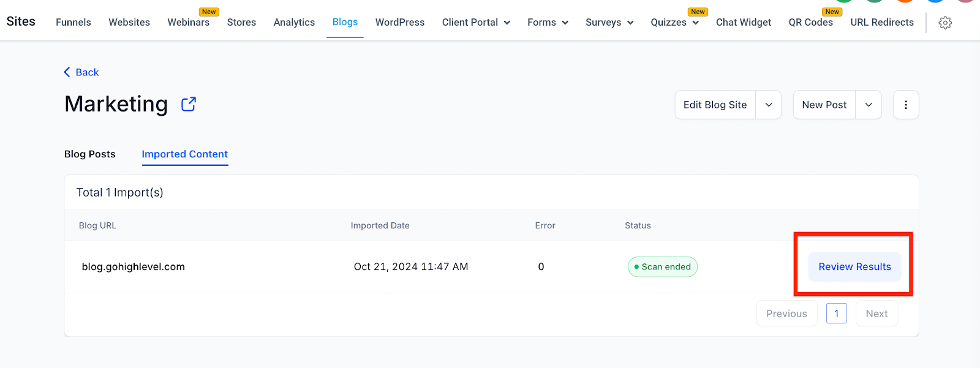Screen dimensions: 980x368
Task: Select page 1 in pagination
Action: click(836, 314)
